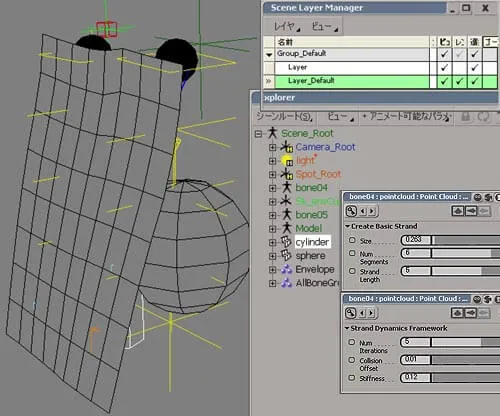Click the cylinder mesh icon in Explorer

click(x=286, y=242)
